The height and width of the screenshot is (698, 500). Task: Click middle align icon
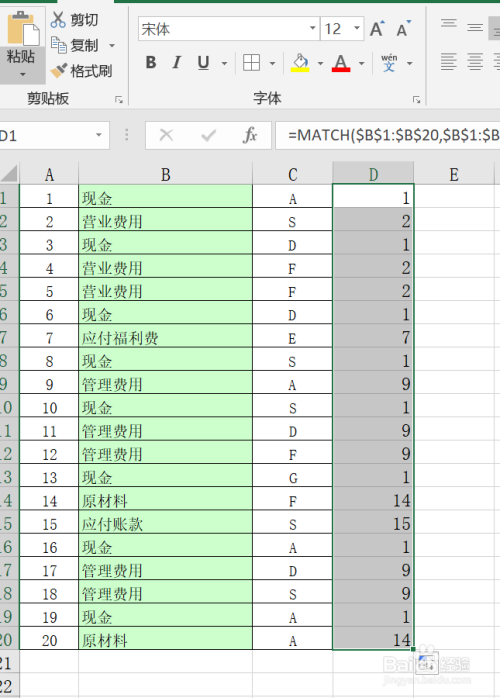tap(475, 28)
